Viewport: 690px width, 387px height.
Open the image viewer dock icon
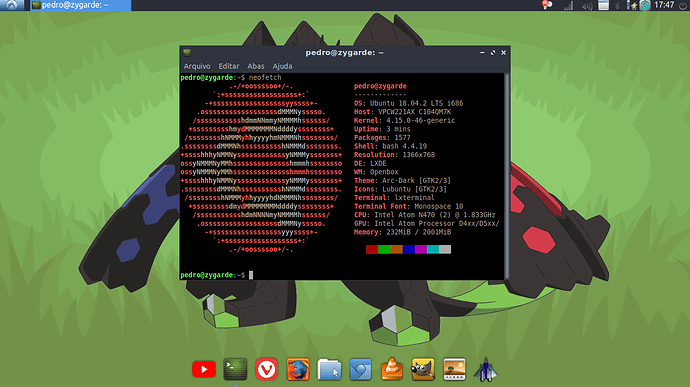coord(454,369)
